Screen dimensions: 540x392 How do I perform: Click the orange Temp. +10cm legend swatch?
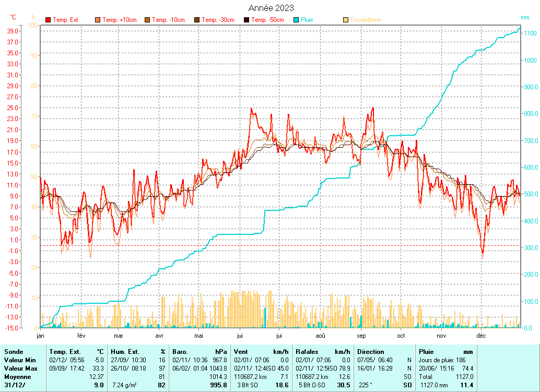pyautogui.click(x=98, y=20)
